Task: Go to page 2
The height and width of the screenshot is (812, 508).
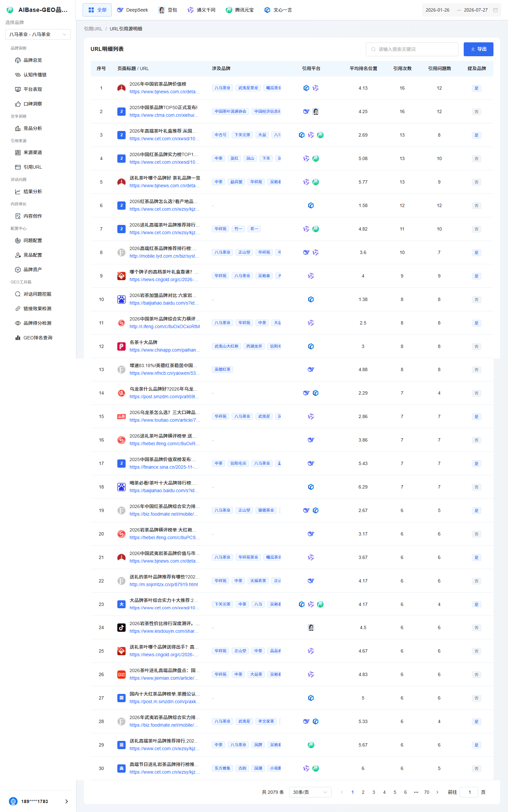Action: [363, 792]
